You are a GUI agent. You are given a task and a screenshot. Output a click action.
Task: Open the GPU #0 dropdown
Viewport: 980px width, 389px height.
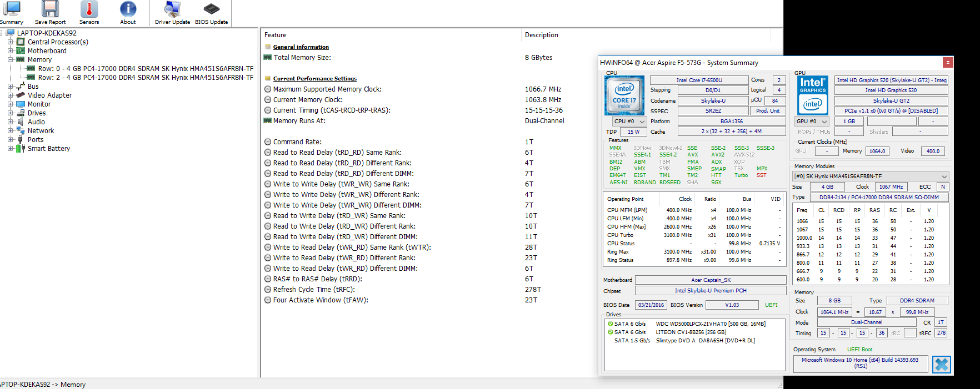(x=812, y=121)
